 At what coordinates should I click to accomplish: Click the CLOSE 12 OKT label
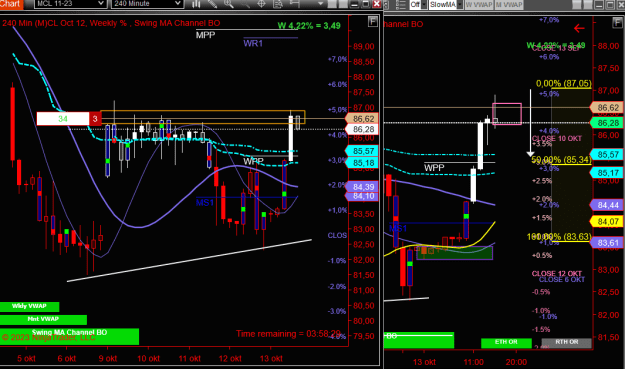[x=557, y=273]
